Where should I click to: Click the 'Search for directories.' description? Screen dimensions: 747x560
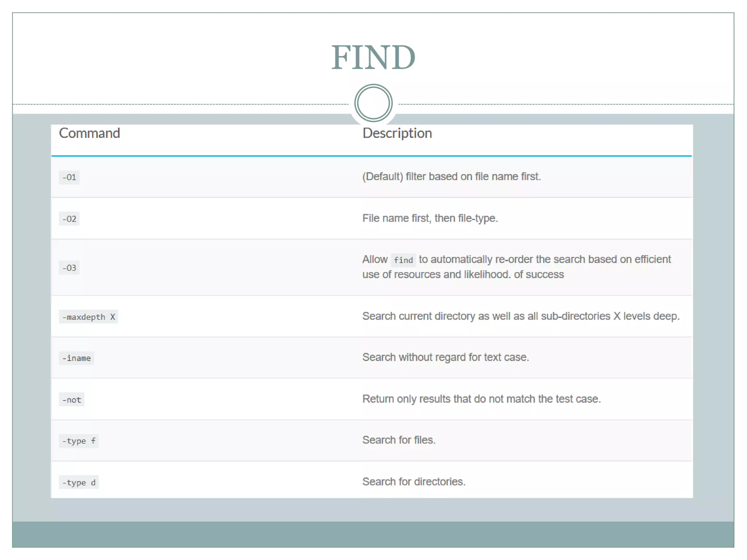(x=414, y=482)
